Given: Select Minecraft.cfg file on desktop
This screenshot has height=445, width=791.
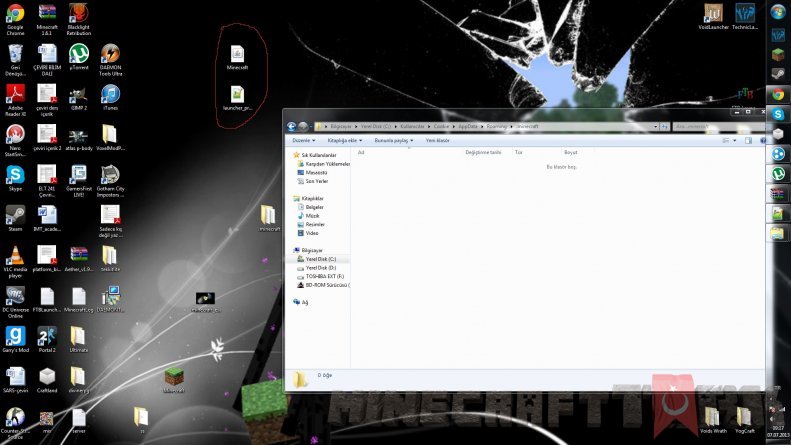Looking at the screenshot, I should click(79, 299).
